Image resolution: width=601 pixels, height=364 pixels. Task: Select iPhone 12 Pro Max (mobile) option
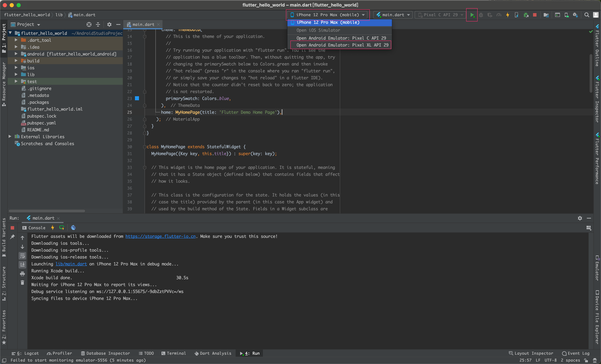[339, 22]
